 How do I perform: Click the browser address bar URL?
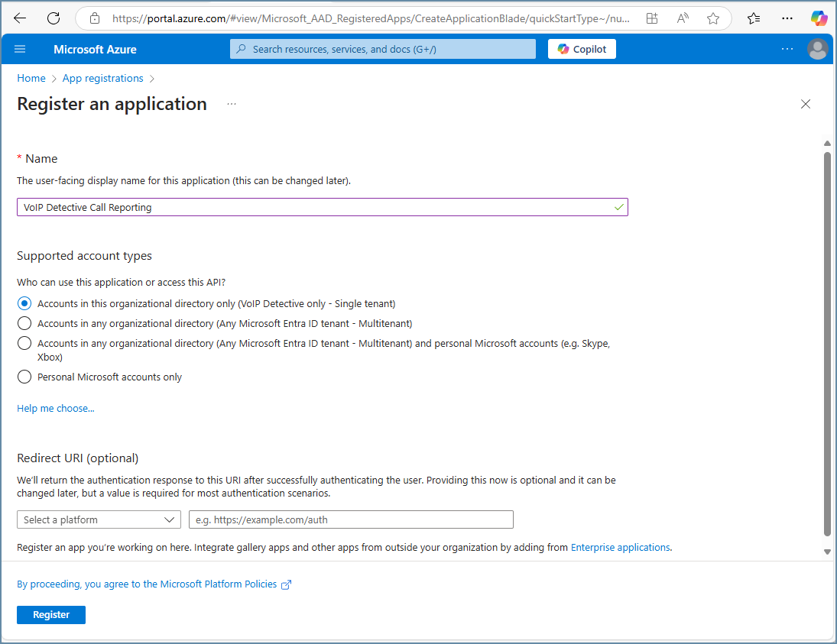(371, 18)
